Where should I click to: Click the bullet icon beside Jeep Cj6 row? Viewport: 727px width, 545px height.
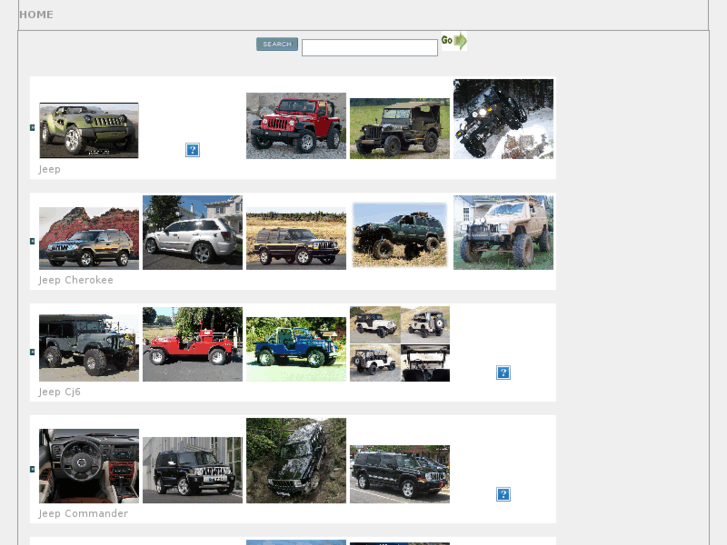point(32,352)
